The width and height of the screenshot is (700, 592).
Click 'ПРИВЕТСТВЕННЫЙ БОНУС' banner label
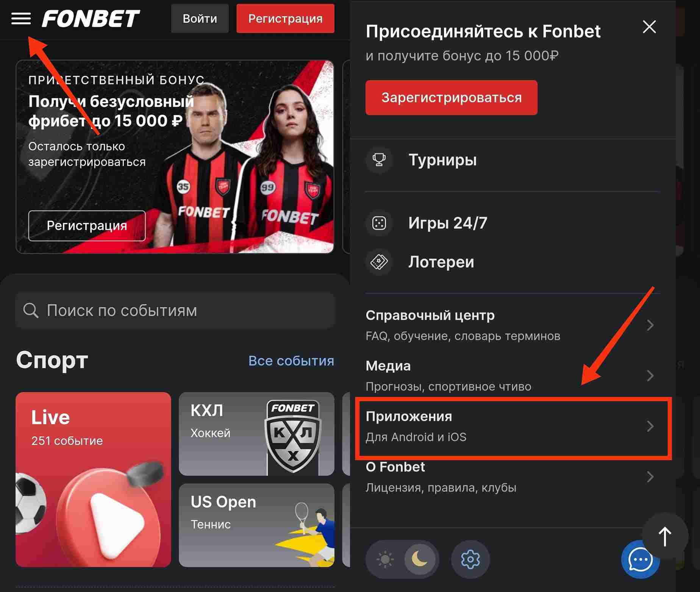(116, 80)
